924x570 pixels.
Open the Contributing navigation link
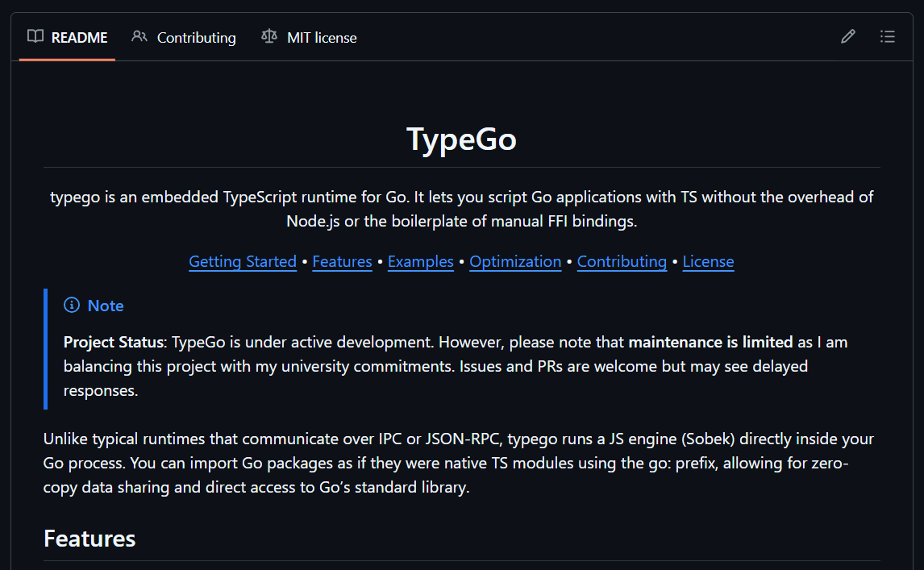(x=622, y=261)
